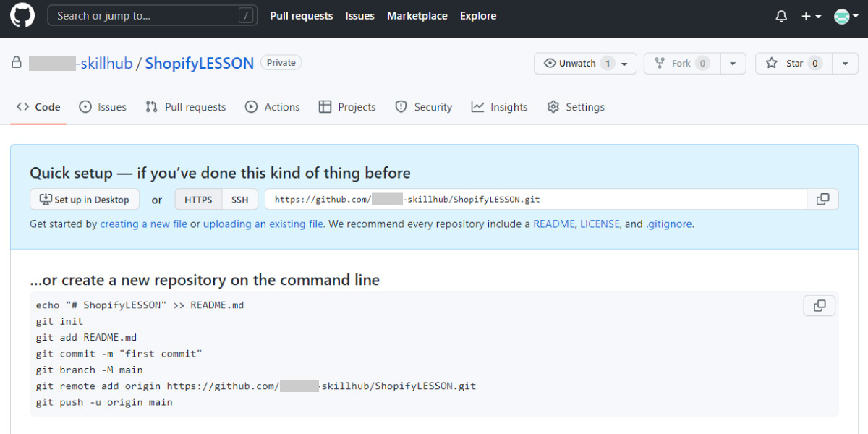Expand the Fork dropdown arrow
868x434 pixels.
pyautogui.click(x=733, y=64)
